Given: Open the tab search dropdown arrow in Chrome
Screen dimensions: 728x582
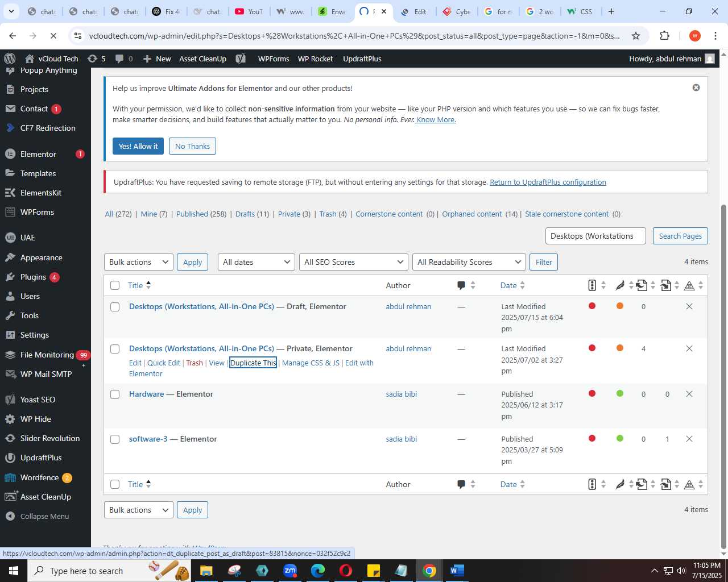Looking at the screenshot, I should 11,11.
